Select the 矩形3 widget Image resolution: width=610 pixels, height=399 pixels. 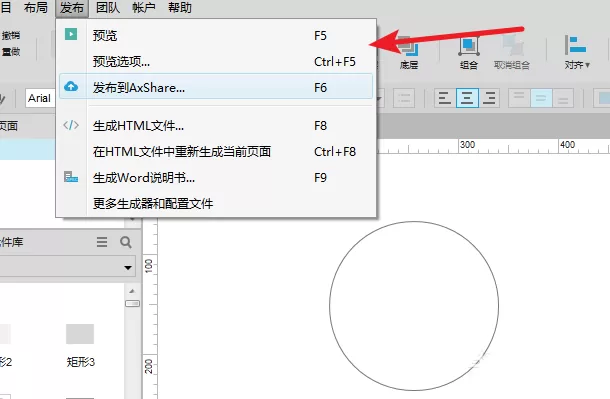click(x=80, y=345)
